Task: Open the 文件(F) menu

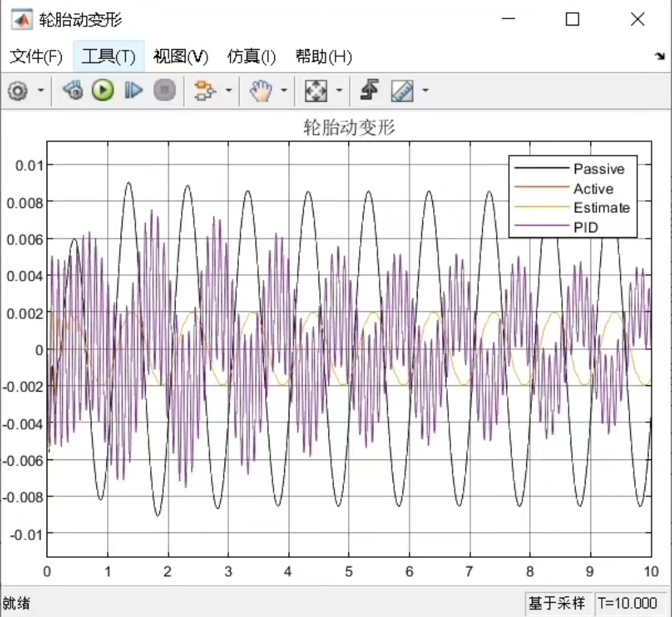Action: click(36, 57)
